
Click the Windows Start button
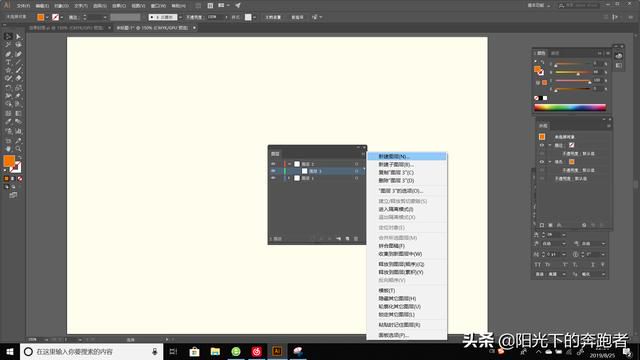(10, 351)
